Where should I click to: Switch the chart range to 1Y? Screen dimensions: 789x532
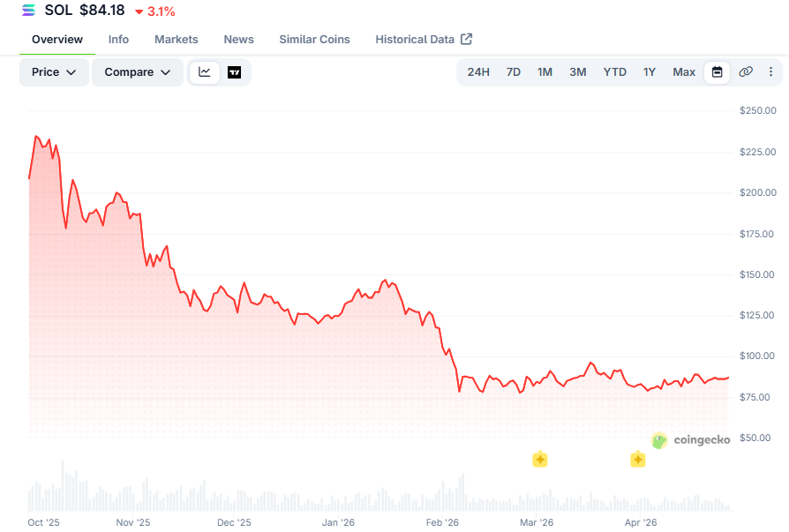point(650,72)
